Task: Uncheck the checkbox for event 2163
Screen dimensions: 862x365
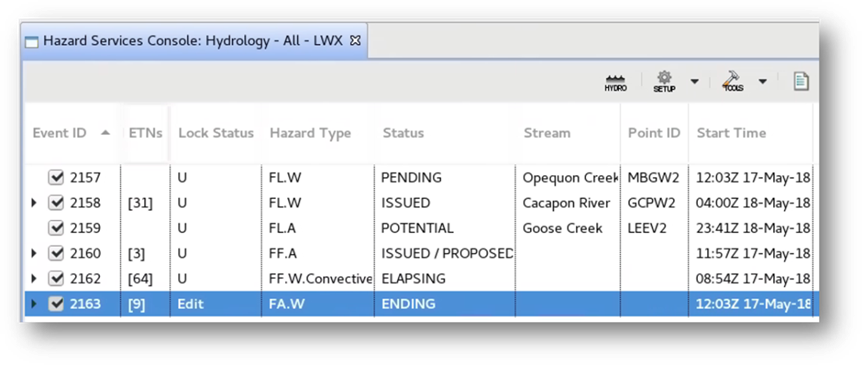Action: click(56, 304)
